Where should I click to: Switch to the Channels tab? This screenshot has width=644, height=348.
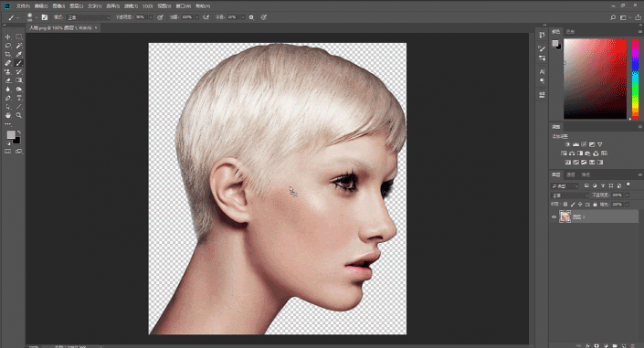(x=571, y=174)
